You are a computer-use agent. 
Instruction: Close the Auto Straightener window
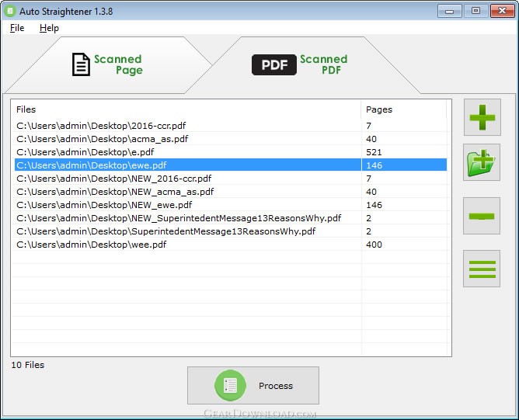coord(502,11)
